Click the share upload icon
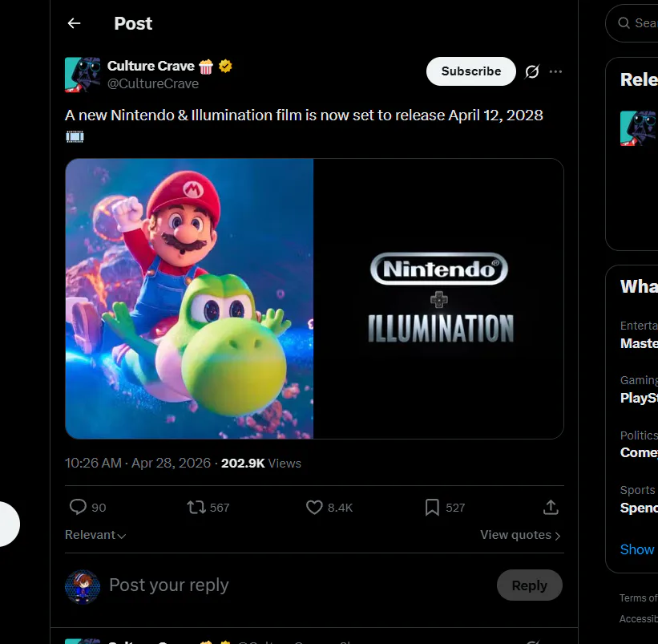The width and height of the screenshot is (658, 644). 551,507
